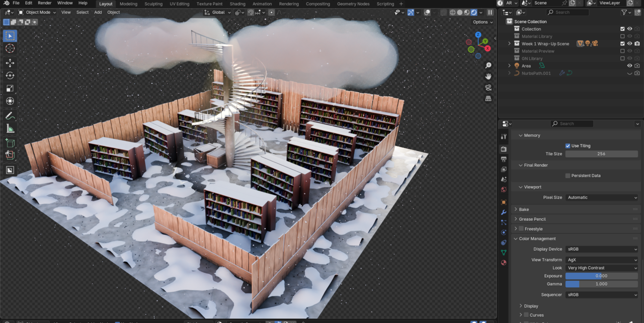
Task: Click the pan hand viewport icon
Action: tap(488, 76)
